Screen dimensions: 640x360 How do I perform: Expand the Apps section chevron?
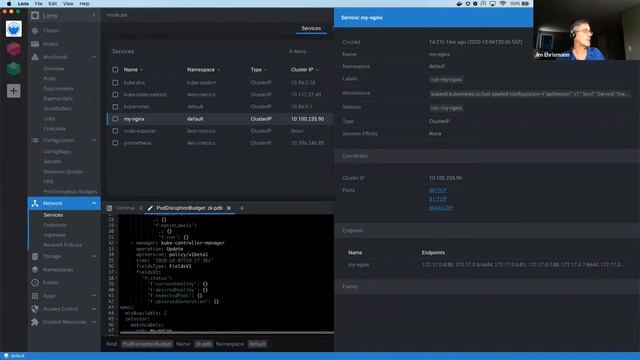tap(94, 296)
